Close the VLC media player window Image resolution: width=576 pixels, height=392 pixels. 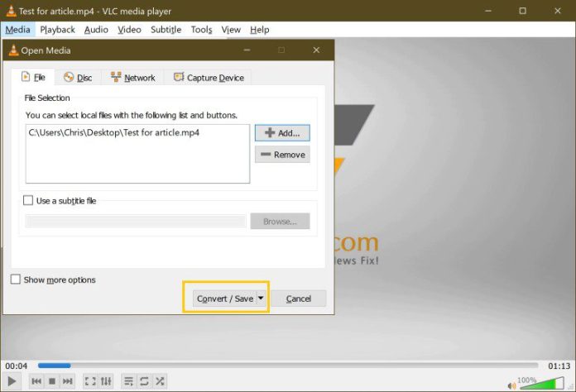pos(557,11)
